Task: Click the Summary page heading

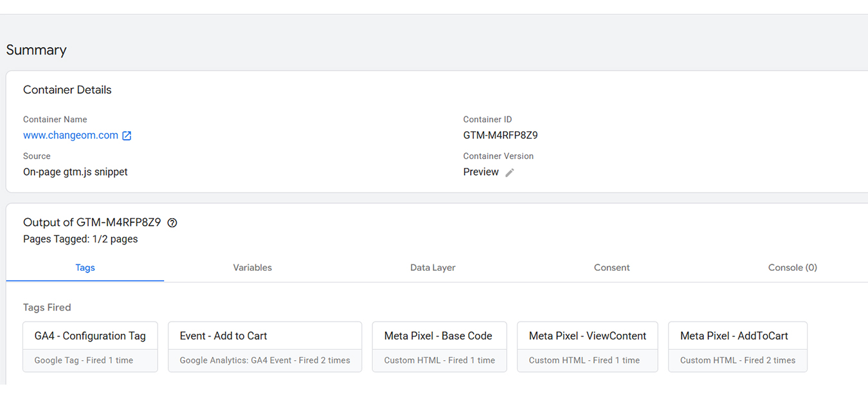Action: (37, 50)
